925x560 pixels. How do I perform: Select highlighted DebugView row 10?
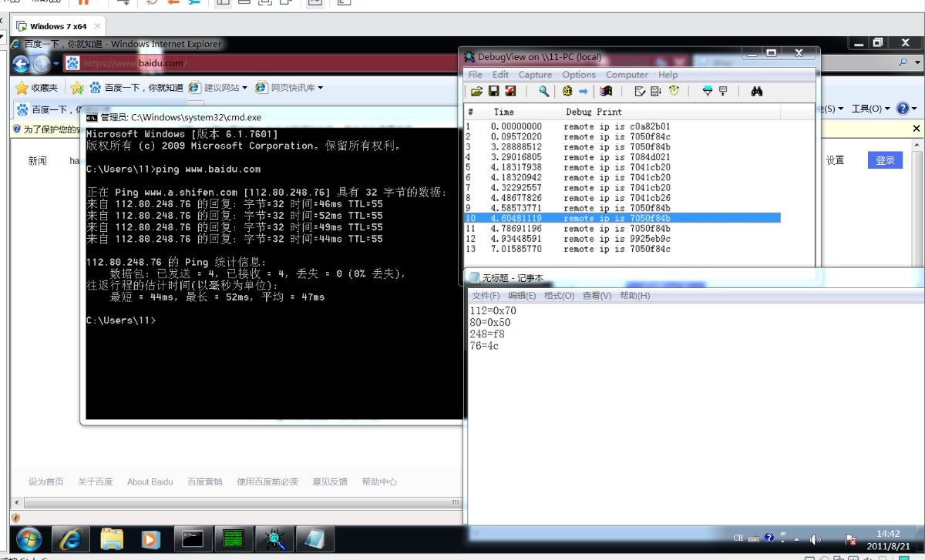[x=623, y=218]
